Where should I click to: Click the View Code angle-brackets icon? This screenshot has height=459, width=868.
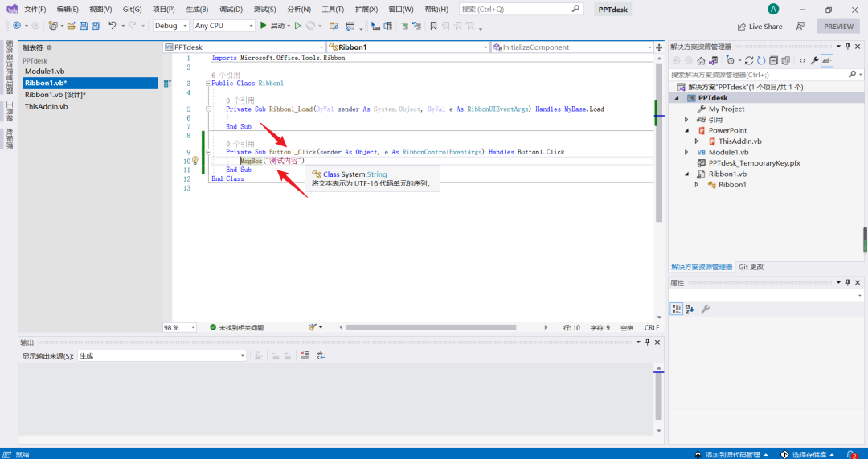tap(801, 60)
